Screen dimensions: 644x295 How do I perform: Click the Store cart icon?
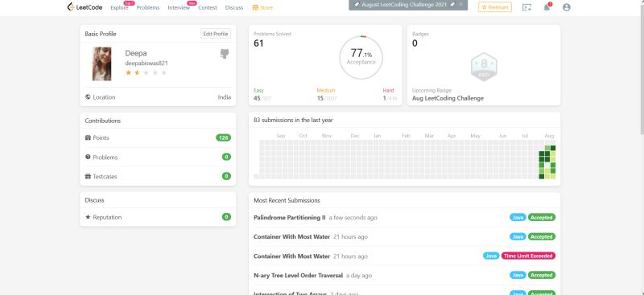pos(255,7)
